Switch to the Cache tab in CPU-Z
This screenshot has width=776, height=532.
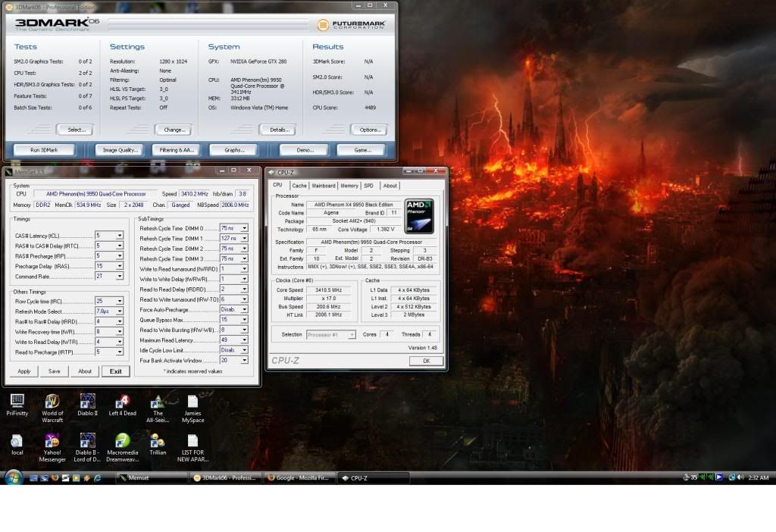coord(299,186)
